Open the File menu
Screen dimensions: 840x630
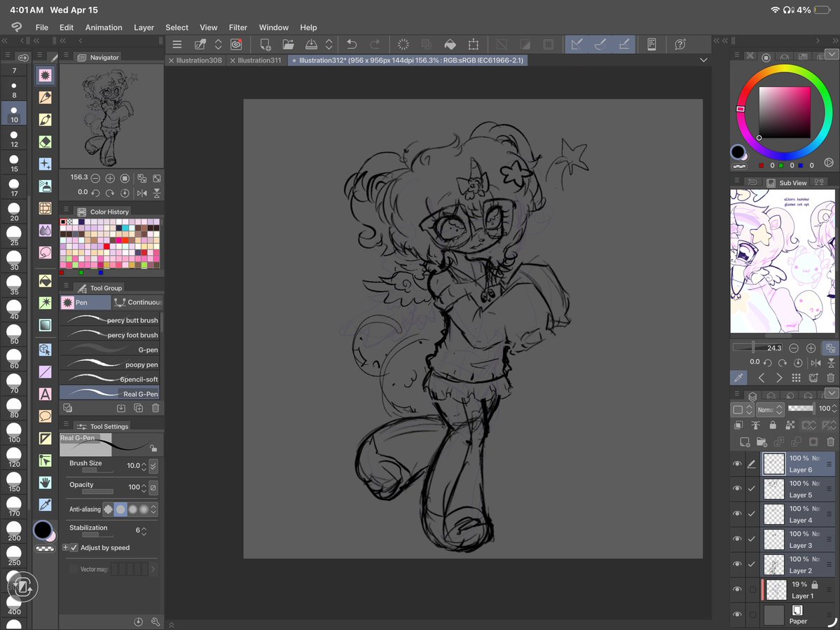tap(42, 27)
